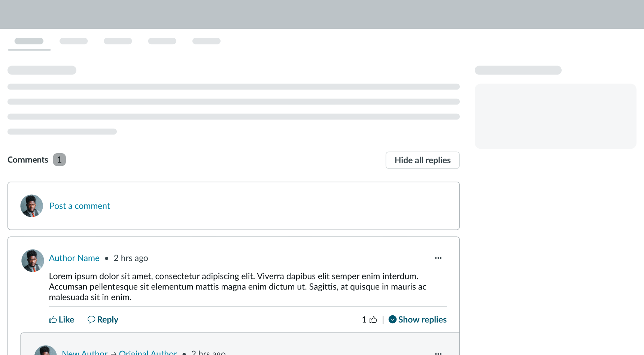Click the comment count badge showing 1
The width and height of the screenshot is (644, 355).
click(59, 160)
